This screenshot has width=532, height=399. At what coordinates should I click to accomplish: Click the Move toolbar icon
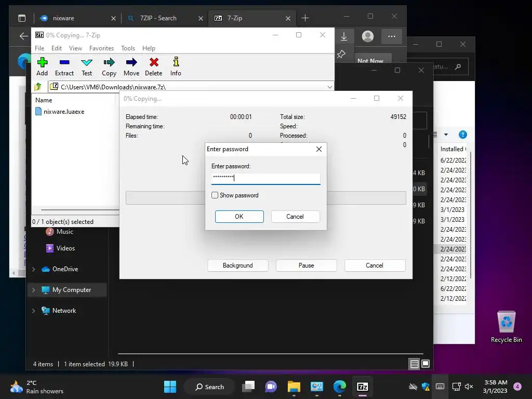(x=131, y=66)
